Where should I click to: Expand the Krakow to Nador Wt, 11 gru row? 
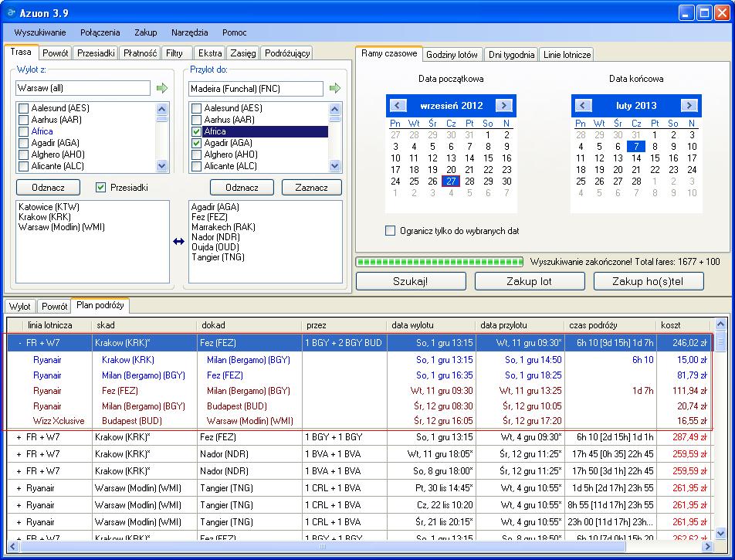pos(19,454)
